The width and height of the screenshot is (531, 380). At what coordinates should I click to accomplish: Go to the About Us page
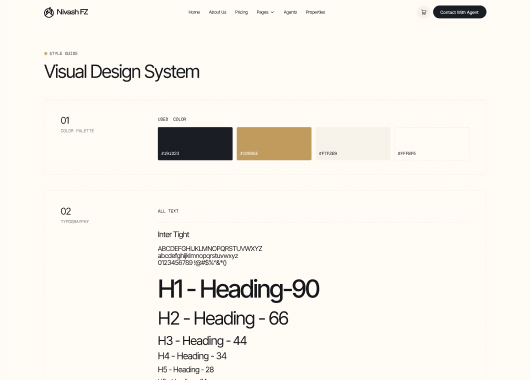[x=217, y=12]
